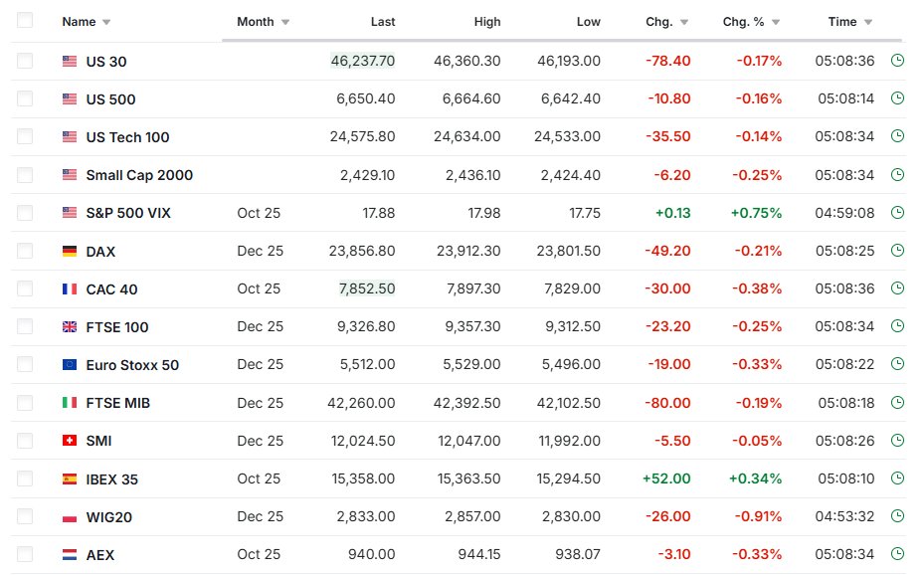Click the French flag beside CAC 40
Viewport: 924px width, 575px height.
[70, 288]
